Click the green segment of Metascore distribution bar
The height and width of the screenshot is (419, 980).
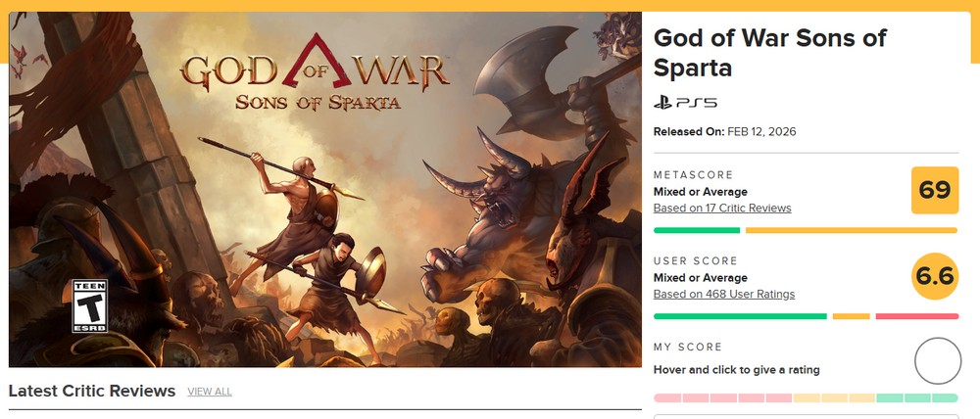696,230
